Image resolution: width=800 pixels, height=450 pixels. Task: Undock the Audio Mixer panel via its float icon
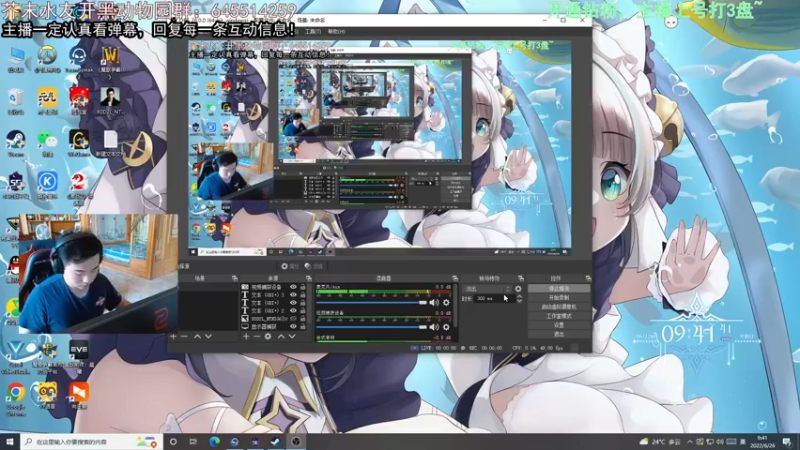(x=455, y=279)
